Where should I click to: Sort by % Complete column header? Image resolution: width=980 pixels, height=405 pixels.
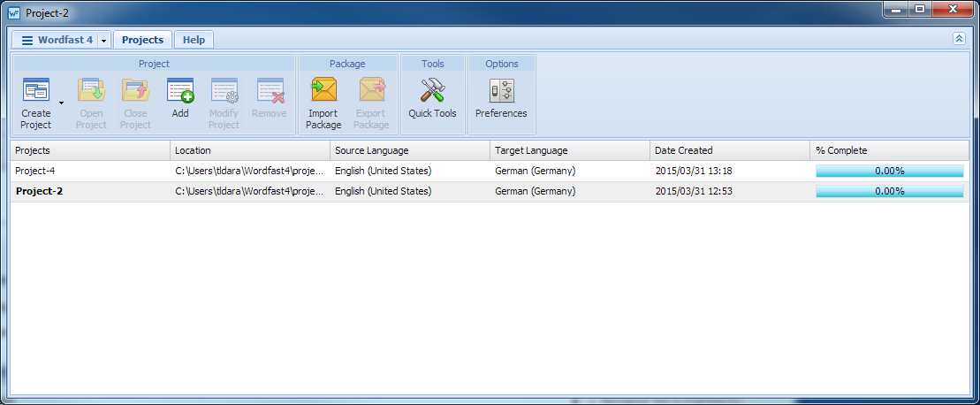(890, 150)
